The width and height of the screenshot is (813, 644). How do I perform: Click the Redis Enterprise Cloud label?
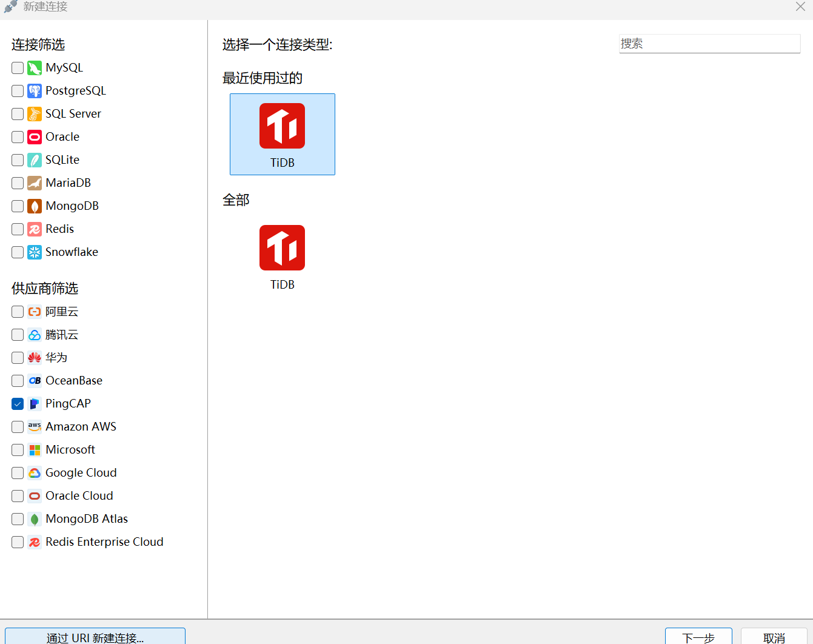tap(104, 542)
